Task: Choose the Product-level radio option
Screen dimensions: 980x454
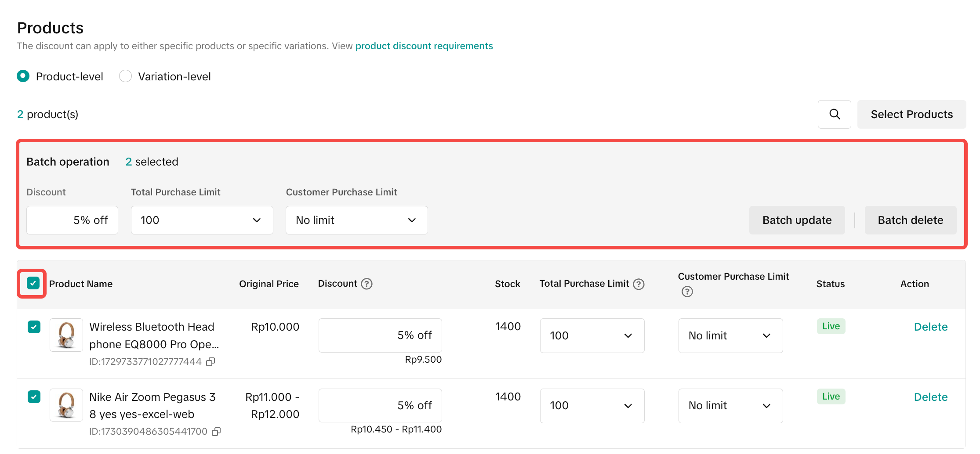Action: tap(23, 76)
